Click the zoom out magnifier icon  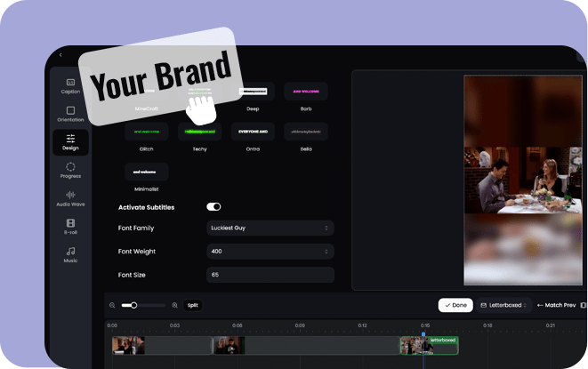tap(112, 305)
